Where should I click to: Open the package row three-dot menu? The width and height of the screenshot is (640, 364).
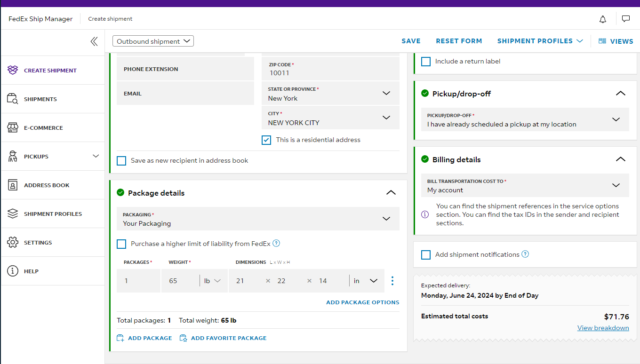[392, 281]
